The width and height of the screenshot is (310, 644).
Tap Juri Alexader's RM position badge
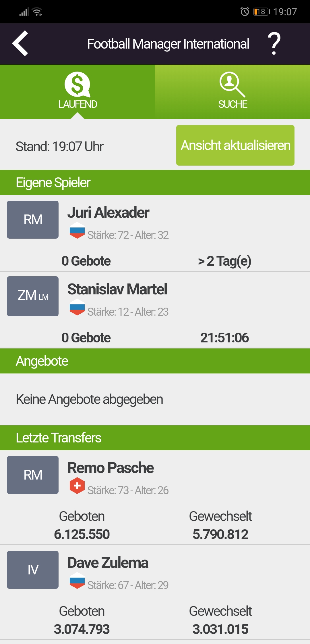point(33,220)
